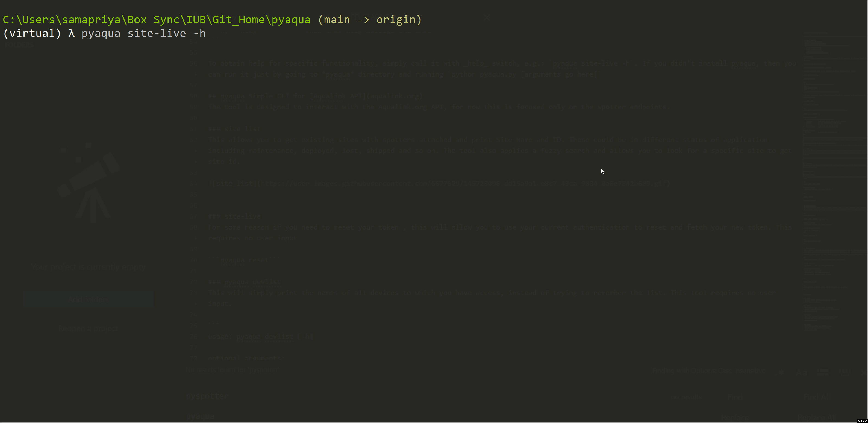The height and width of the screenshot is (423, 868).
Task: Close the open editor tab
Action: click(x=487, y=17)
